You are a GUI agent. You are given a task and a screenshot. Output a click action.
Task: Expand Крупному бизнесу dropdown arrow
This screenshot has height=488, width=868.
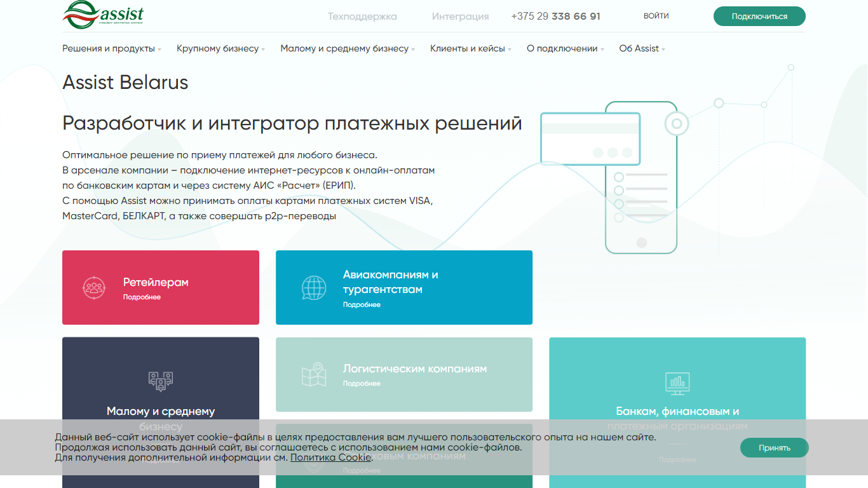[x=263, y=50]
